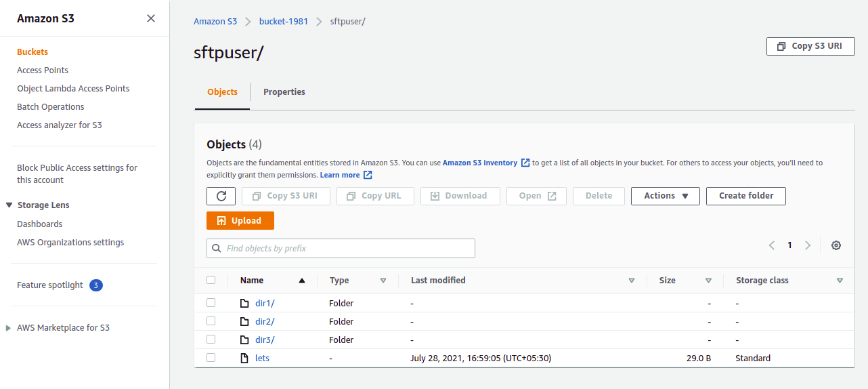
Task: Open Access Points in the sidebar
Action: tap(43, 70)
